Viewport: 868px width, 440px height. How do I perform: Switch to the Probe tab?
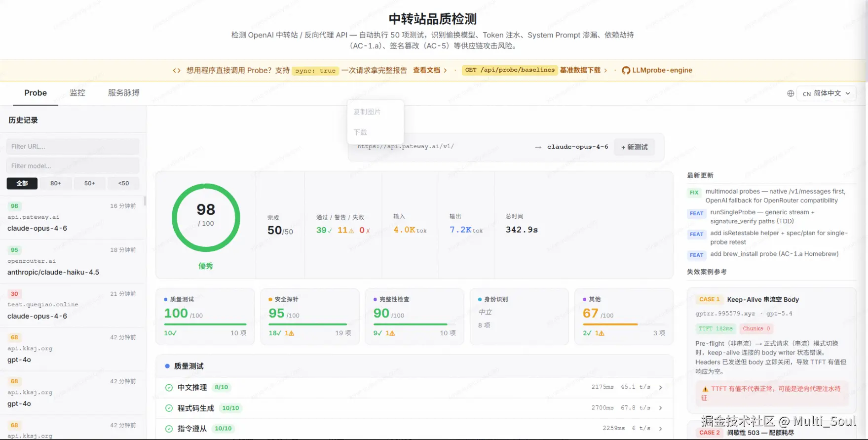click(36, 93)
